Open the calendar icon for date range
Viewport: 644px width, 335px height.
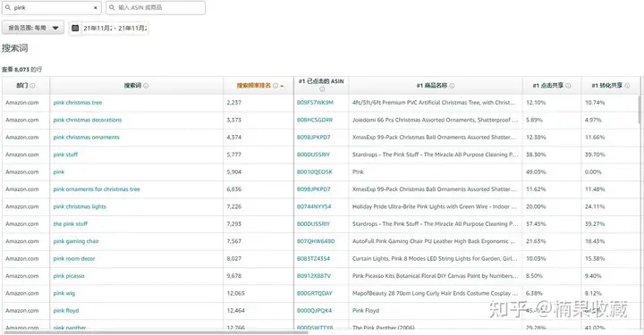click(75, 28)
